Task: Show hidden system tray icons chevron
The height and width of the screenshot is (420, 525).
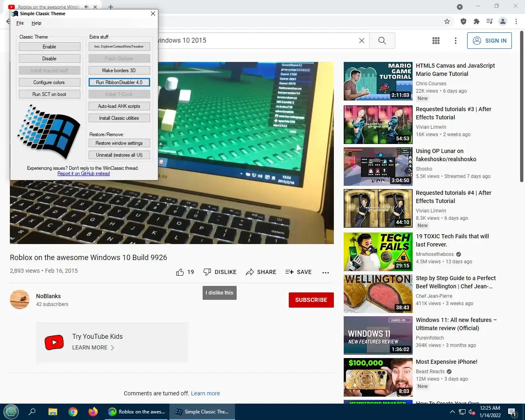Action: [x=452, y=412]
